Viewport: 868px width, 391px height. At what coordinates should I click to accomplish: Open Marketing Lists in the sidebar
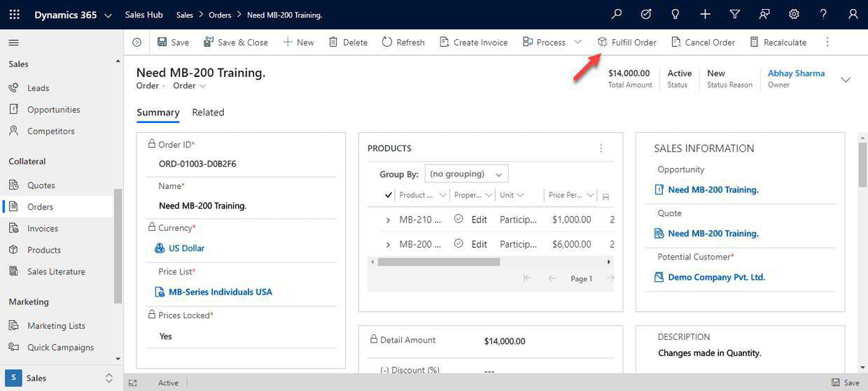pos(47,326)
